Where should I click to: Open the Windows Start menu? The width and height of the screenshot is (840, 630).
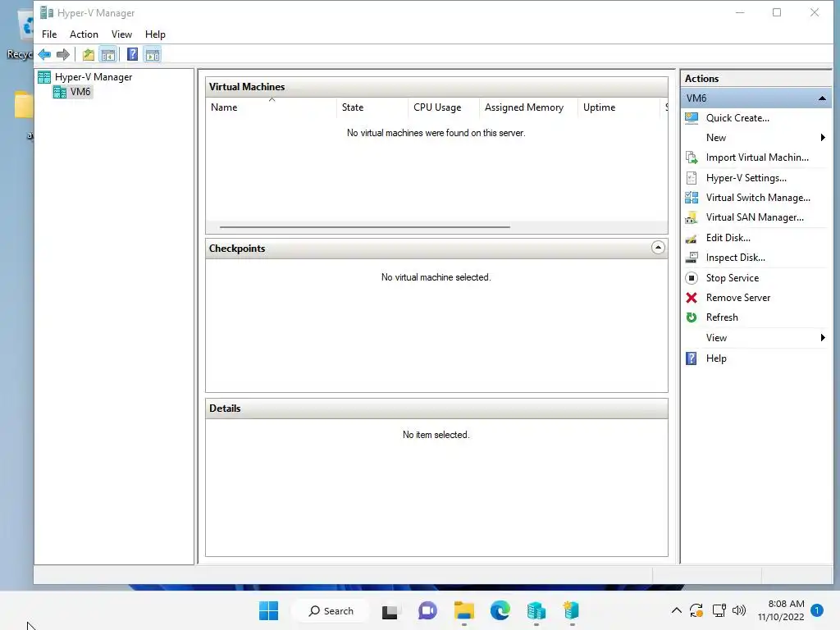point(268,610)
